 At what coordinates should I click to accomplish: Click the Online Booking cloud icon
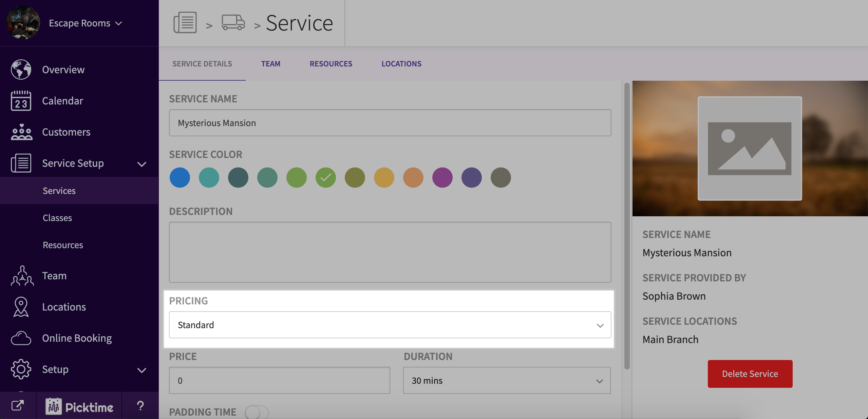(x=21, y=338)
